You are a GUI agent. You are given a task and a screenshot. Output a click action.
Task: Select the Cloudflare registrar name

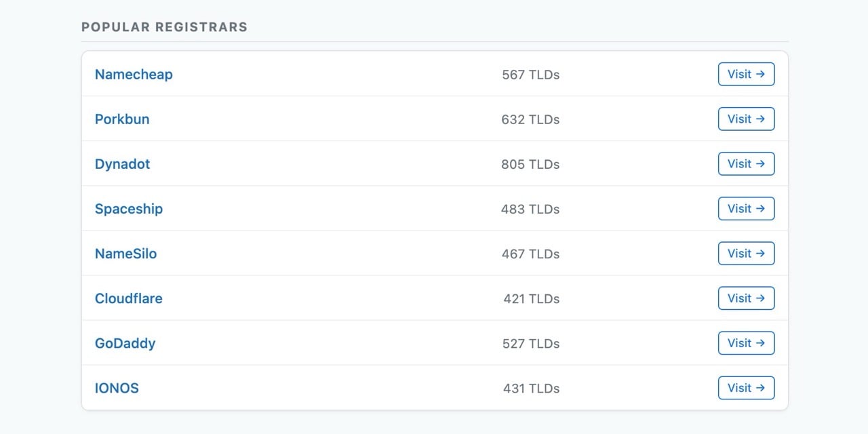pos(129,298)
